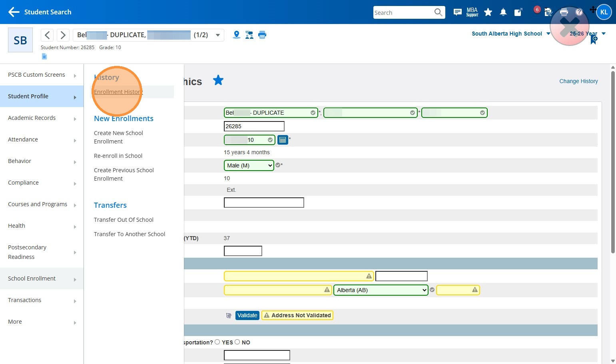This screenshot has width=616, height=364.
Task: Open the favorites star in top bar
Action: point(488,12)
